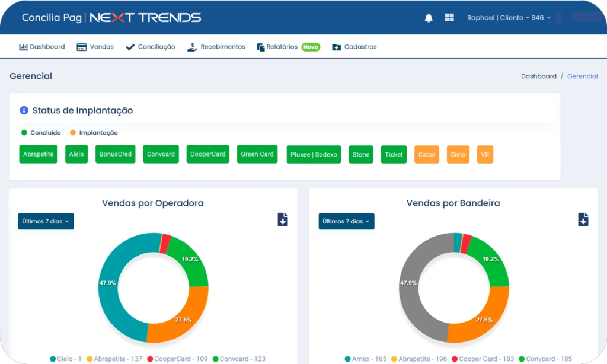
Task: Click the Stone status button
Action: (x=361, y=155)
